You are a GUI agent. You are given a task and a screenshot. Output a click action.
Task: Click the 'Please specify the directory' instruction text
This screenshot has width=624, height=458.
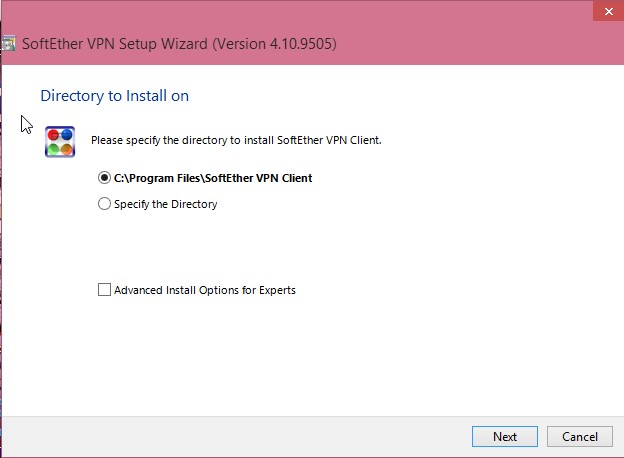236,140
